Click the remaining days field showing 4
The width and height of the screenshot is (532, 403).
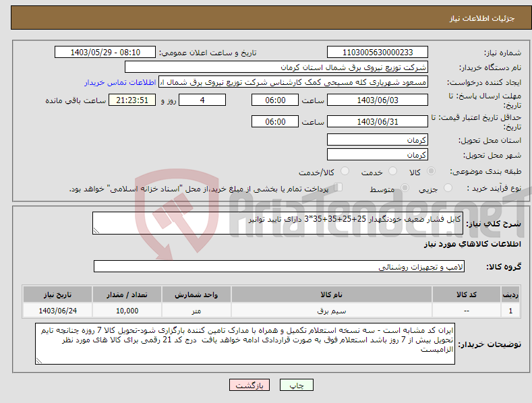coord(202,100)
